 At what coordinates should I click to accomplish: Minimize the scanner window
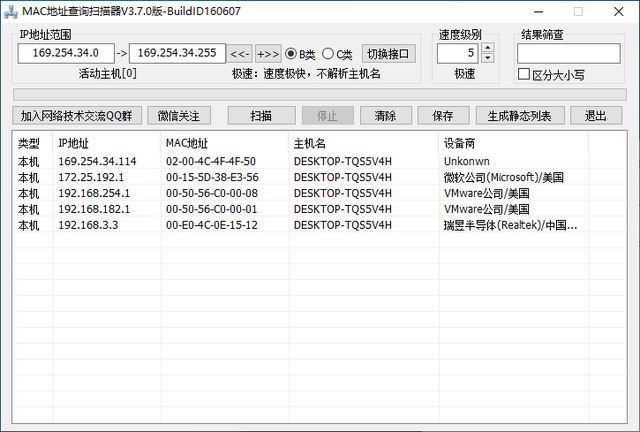click(x=538, y=11)
